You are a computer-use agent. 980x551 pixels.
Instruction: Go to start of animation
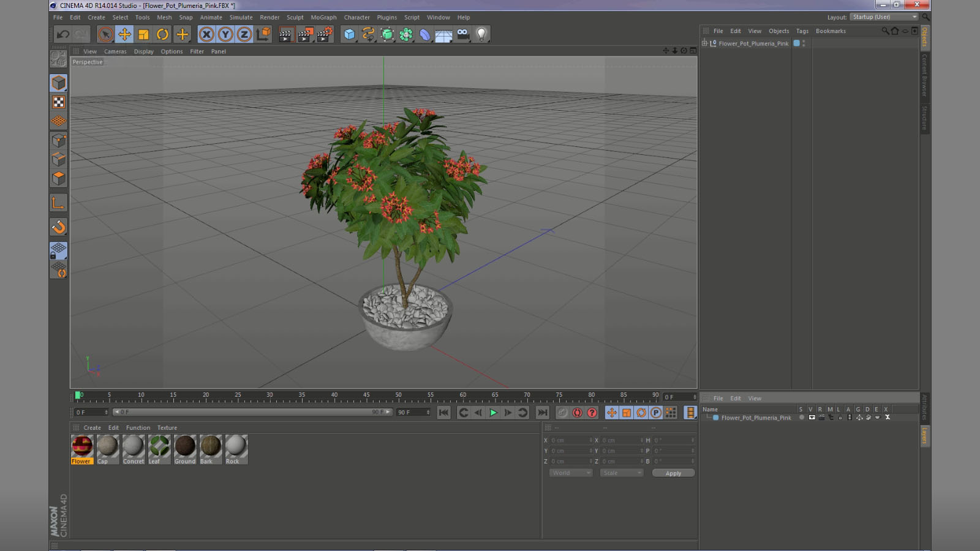pos(444,413)
